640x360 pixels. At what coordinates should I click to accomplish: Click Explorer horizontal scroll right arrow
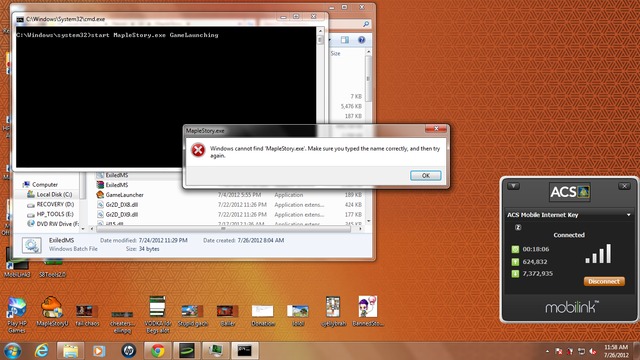360,229
